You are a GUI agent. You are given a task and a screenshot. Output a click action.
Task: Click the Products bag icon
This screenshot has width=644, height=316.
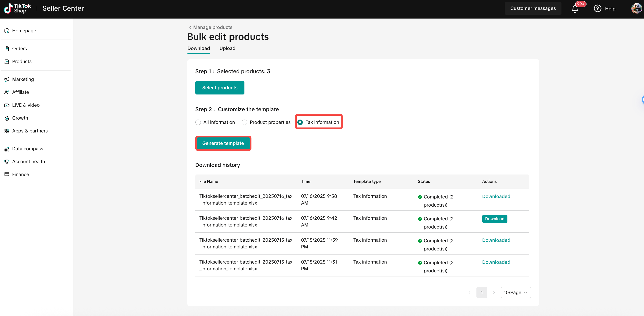tap(7, 61)
